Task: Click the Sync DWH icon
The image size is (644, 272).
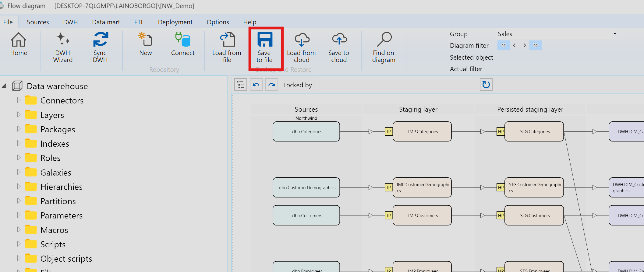Action: [100, 47]
